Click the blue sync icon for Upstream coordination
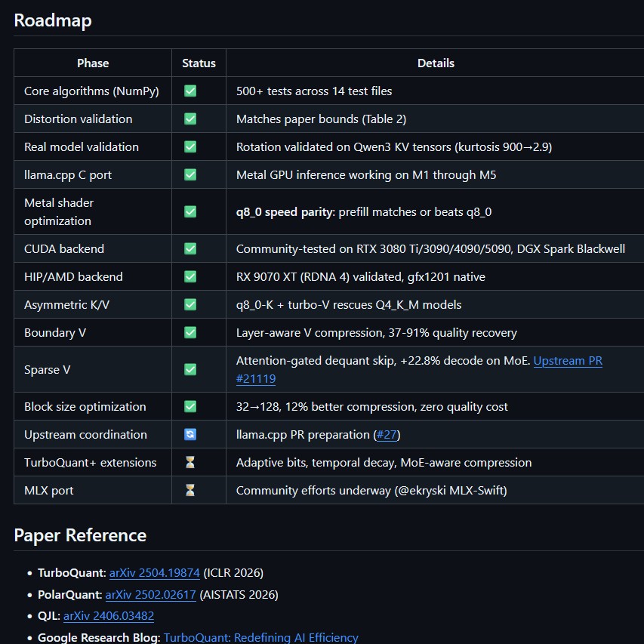 tap(190, 434)
